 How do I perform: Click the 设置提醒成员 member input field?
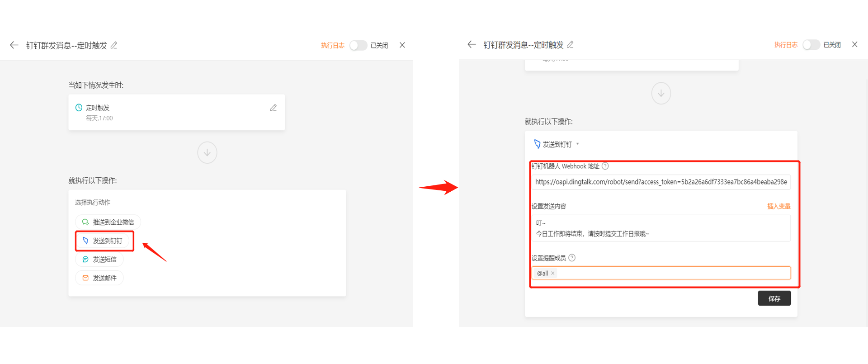pyautogui.click(x=661, y=273)
